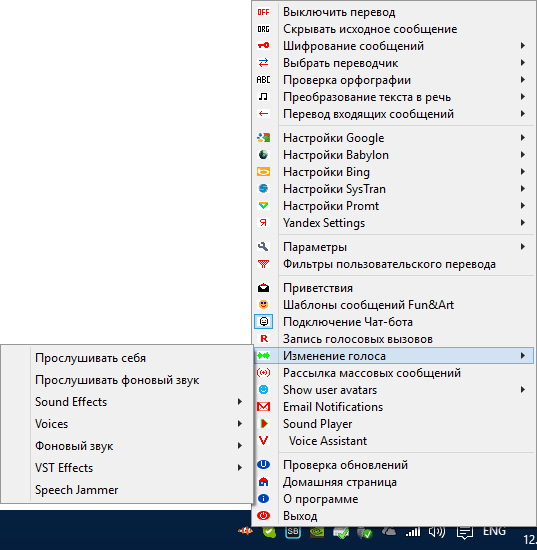The height and width of the screenshot is (550, 537).
Task: Toggle Speech Jammer option
Action: [127, 490]
